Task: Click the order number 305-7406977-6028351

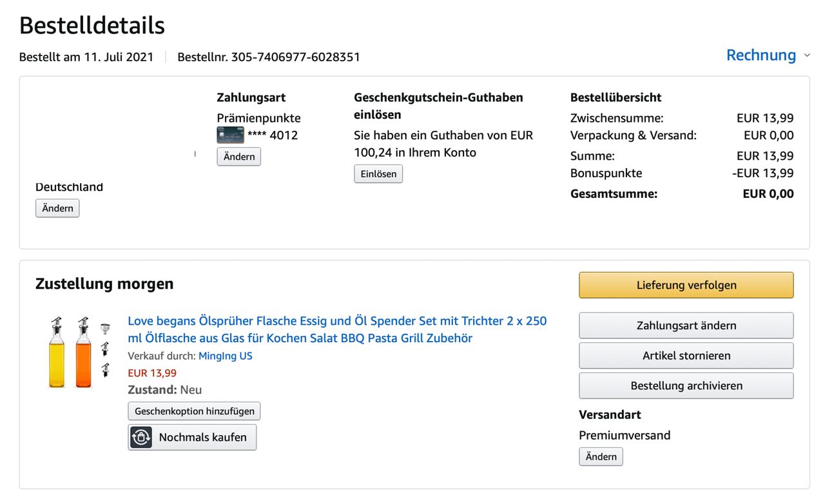Action: pyautogui.click(x=295, y=57)
